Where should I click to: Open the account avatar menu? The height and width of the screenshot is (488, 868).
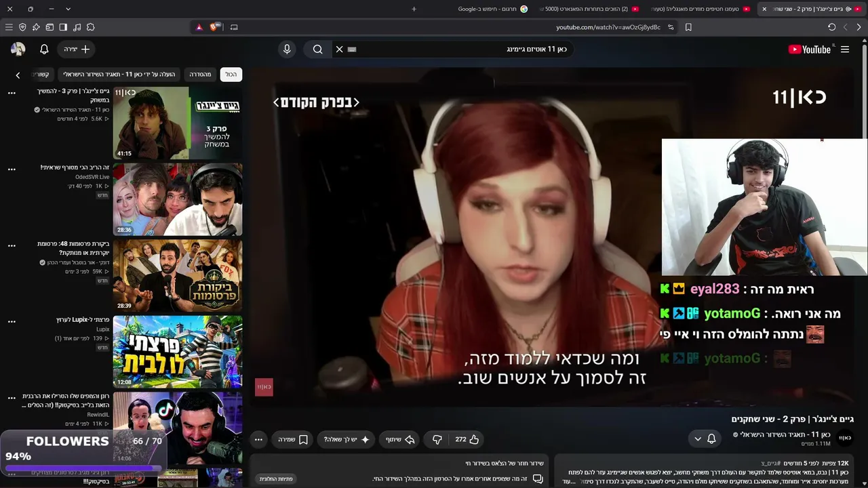[18, 49]
